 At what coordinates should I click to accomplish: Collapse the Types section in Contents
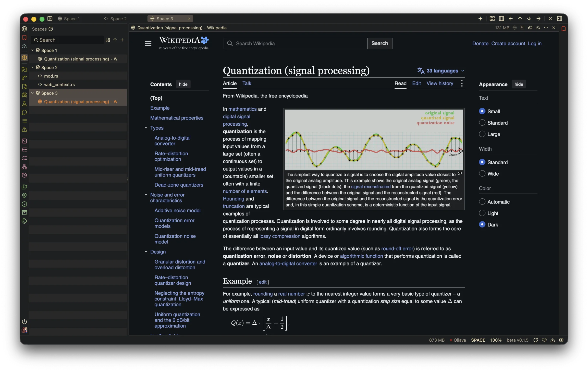146,128
